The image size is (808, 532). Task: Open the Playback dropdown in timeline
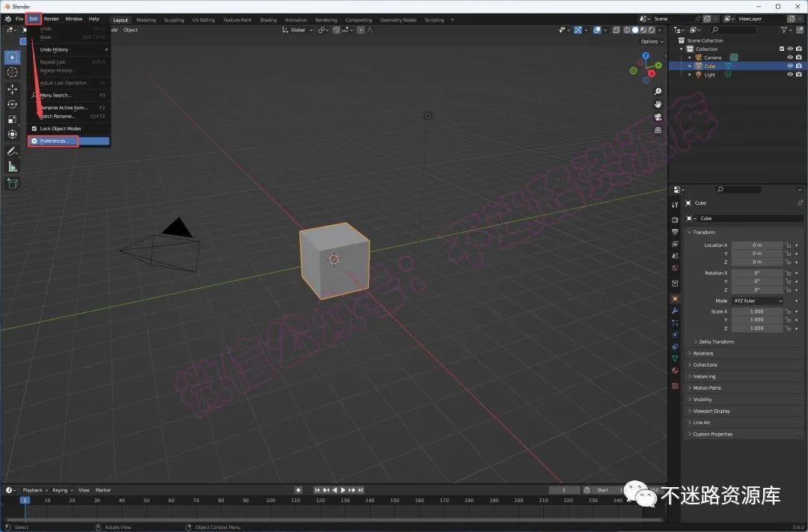point(35,490)
